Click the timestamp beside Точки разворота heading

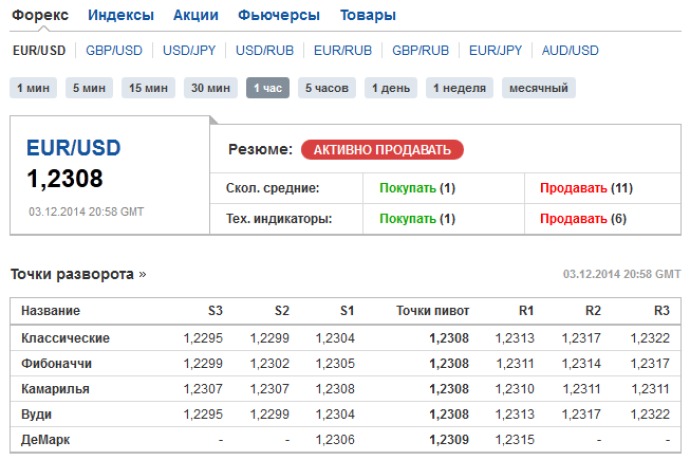coord(622,274)
